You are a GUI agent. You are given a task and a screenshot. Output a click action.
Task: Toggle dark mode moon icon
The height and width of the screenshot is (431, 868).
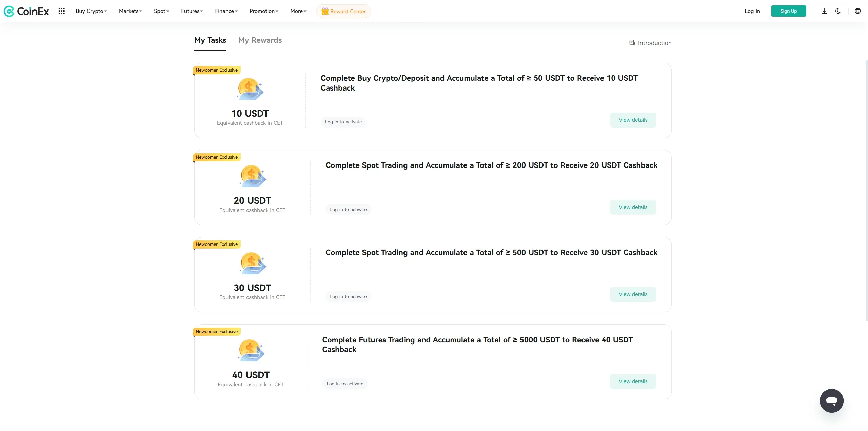(x=838, y=11)
